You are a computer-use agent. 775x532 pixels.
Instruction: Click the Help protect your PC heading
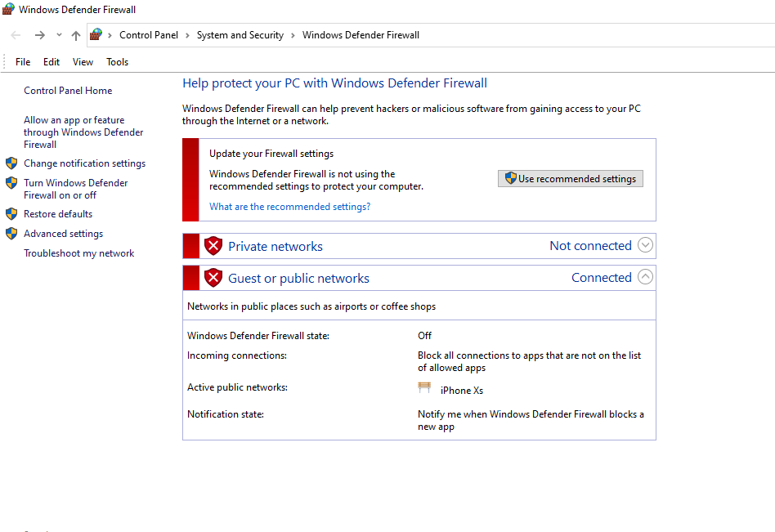[334, 83]
